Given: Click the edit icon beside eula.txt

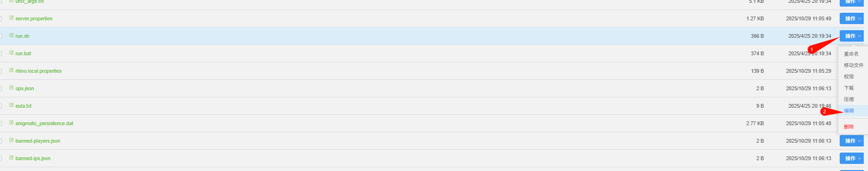Looking at the screenshot, I should tap(11, 105).
